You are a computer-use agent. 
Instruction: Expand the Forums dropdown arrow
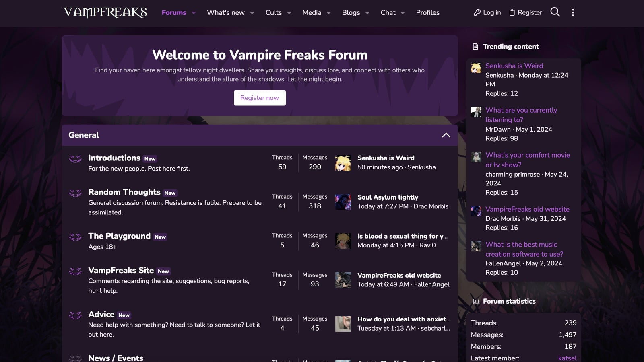click(x=194, y=13)
